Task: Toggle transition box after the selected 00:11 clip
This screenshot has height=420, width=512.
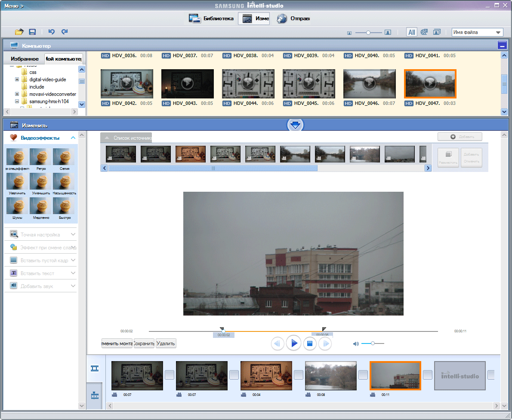Action: [428, 375]
